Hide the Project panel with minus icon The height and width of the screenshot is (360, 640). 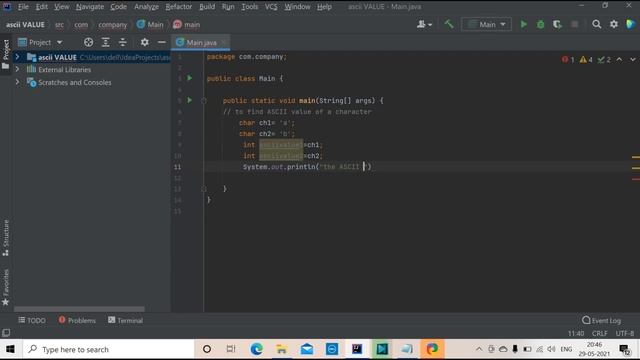pos(162,42)
